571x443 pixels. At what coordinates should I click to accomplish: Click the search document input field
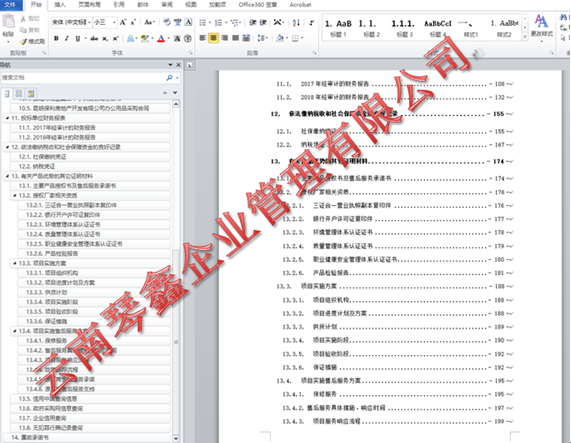pos(83,78)
